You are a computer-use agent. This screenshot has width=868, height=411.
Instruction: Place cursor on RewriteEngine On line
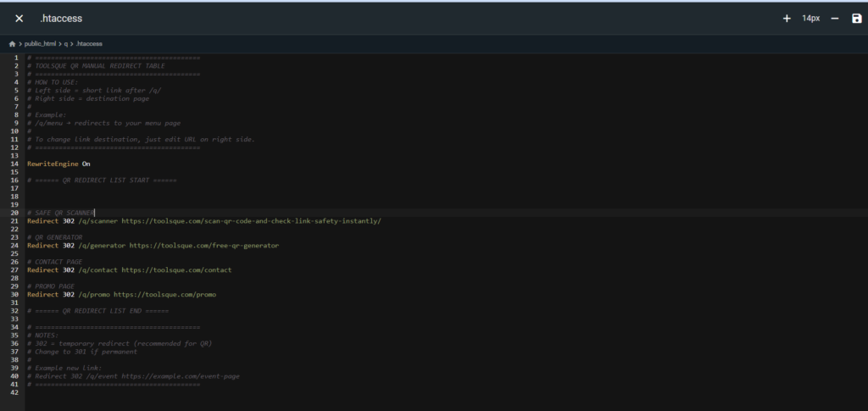click(58, 164)
